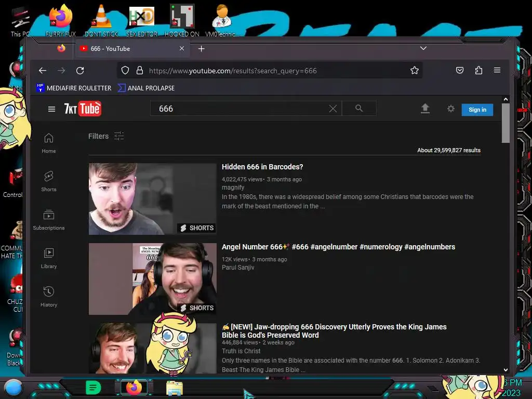This screenshot has width=532, height=399.
Task: Click the upload arrow icon
Action: [x=425, y=109]
